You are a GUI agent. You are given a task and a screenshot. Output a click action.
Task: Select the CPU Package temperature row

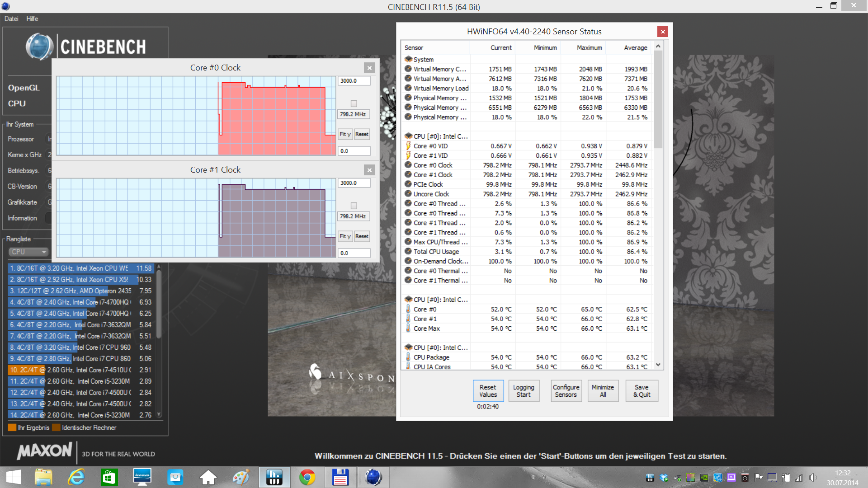(x=527, y=357)
